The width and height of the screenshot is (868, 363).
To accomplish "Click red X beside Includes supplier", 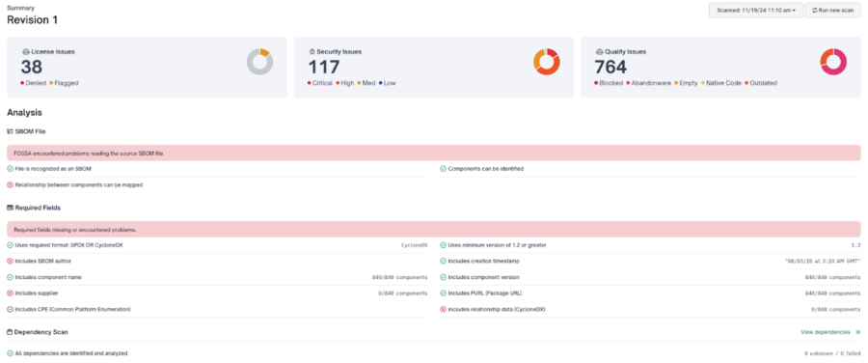I will (10, 293).
